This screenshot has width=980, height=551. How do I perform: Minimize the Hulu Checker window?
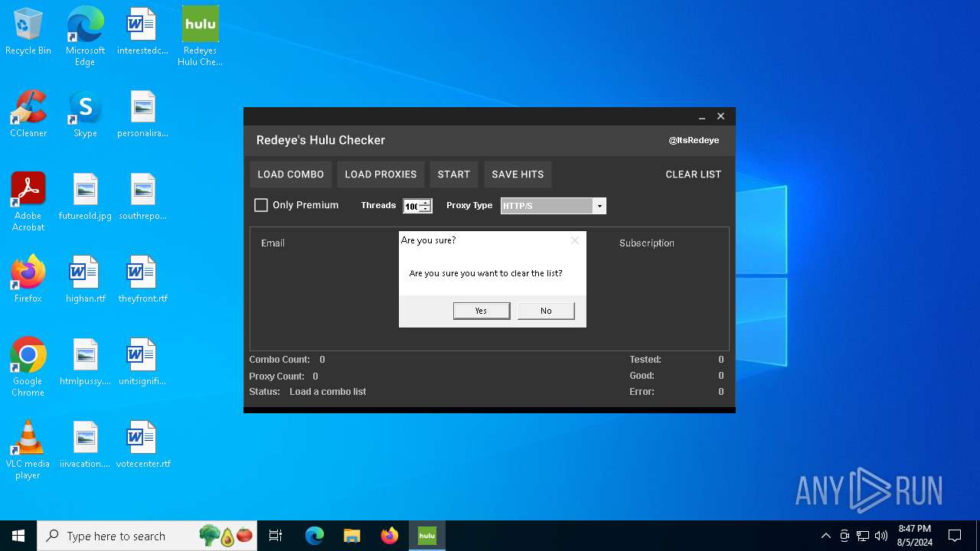point(702,116)
